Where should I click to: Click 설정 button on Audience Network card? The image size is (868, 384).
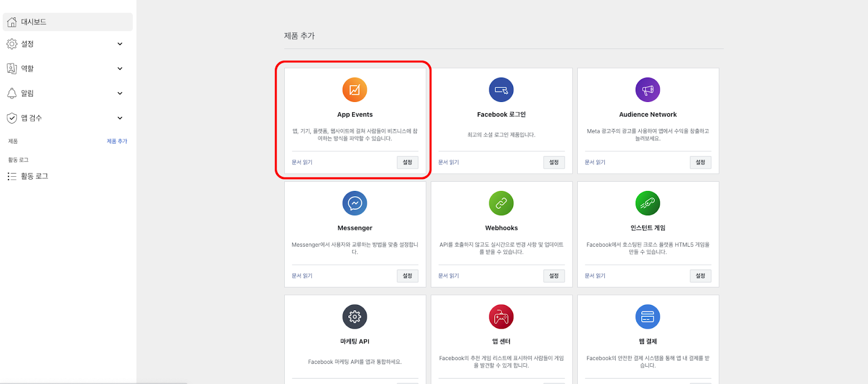click(x=700, y=162)
